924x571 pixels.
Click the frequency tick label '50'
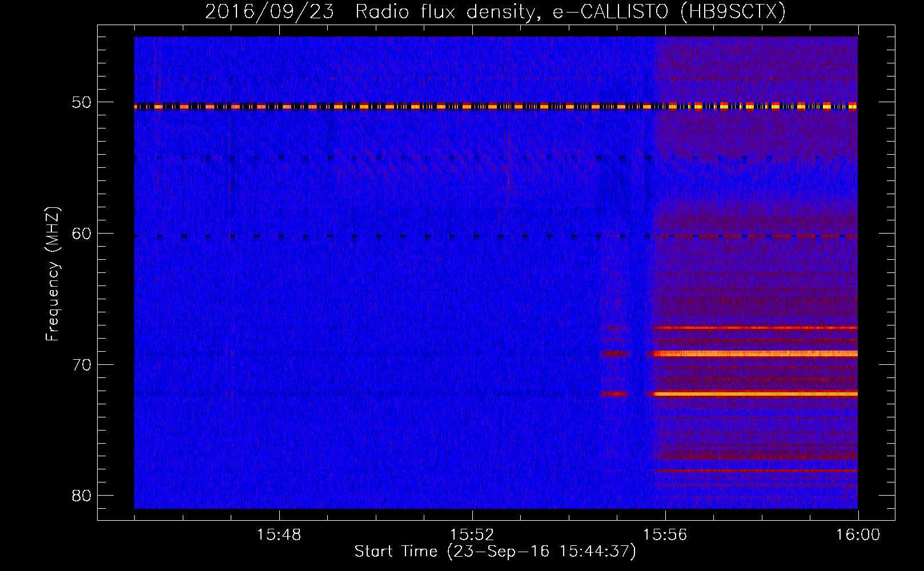click(82, 102)
